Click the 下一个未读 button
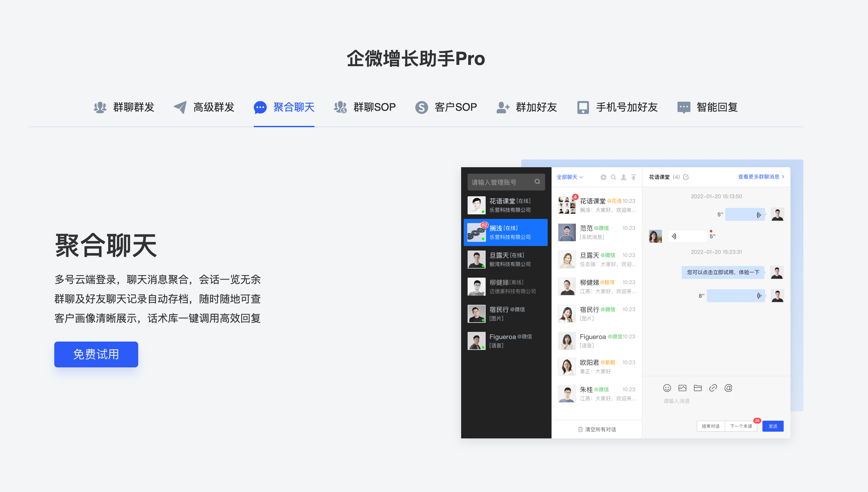 [x=741, y=426]
